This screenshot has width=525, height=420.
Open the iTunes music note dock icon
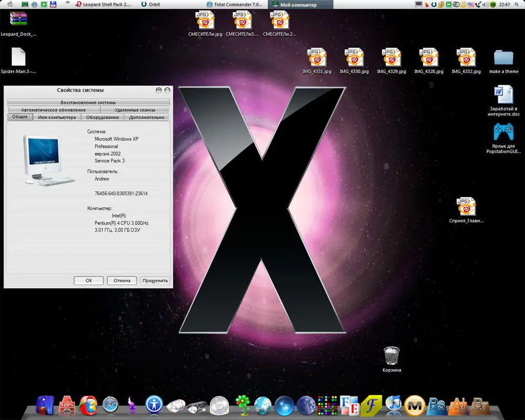[393, 404]
